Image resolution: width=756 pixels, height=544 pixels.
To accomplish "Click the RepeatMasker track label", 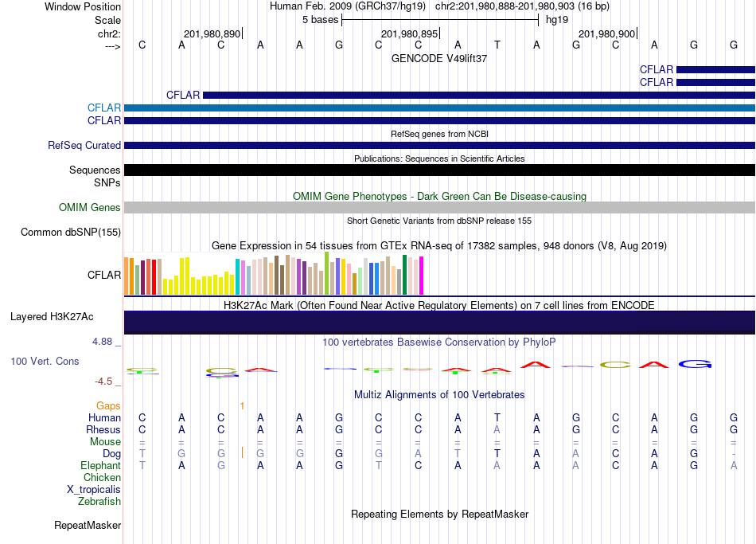I will tap(88, 525).
